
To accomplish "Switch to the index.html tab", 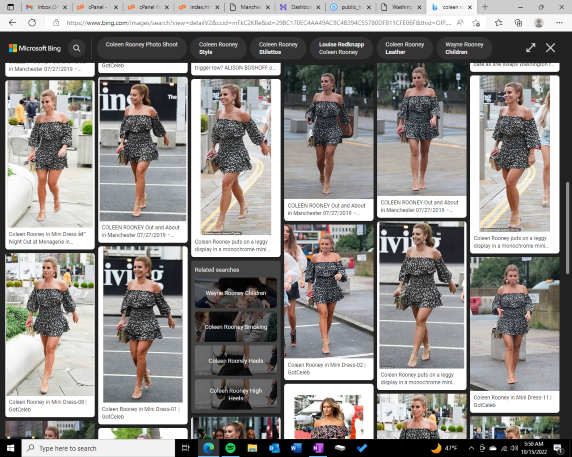I will click(199, 7).
